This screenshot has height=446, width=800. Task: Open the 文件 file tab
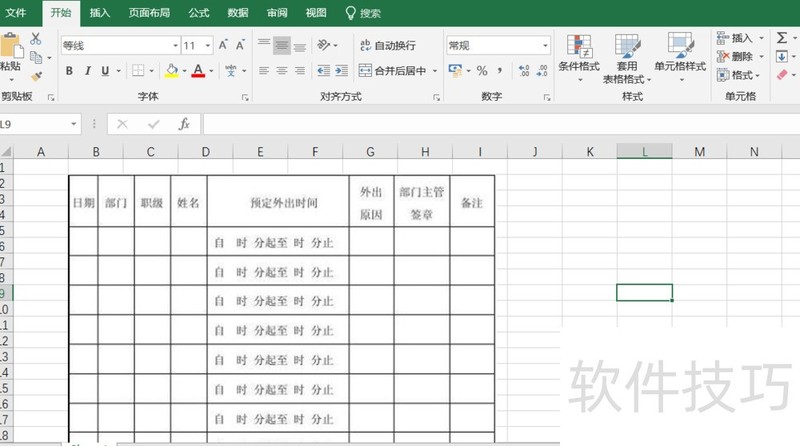click(x=16, y=13)
